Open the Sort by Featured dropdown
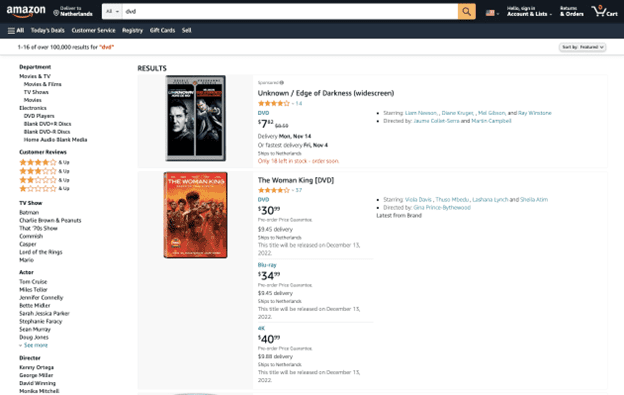Screen dimensions: 624x395 click(x=582, y=47)
